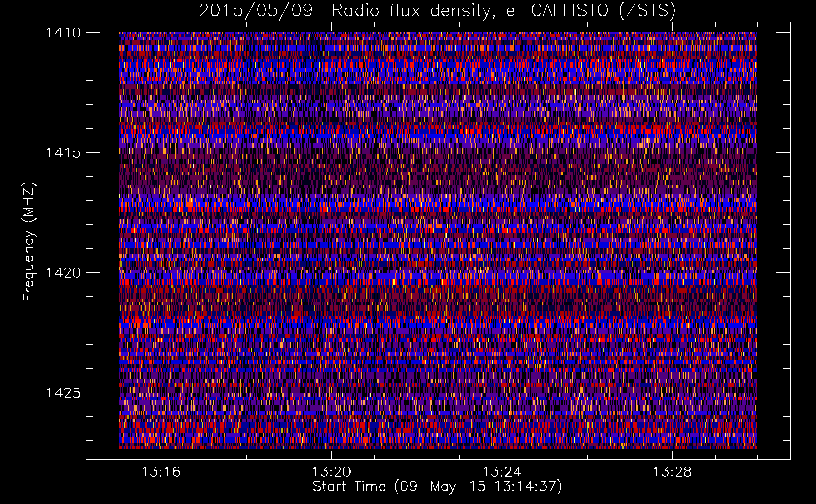Viewport: 816px width, 504px height.
Task: Click the 13:28 time tick label
Action: (673, 472)
